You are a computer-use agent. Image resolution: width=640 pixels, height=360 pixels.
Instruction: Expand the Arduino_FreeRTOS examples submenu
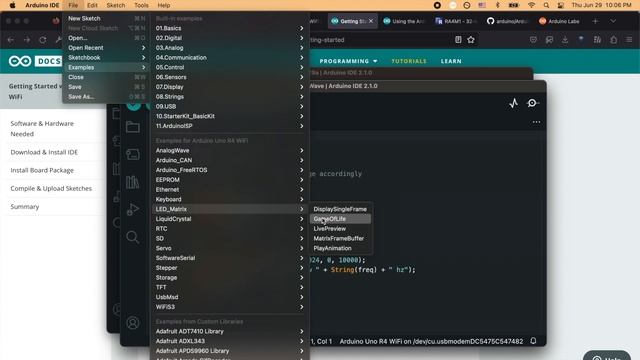click(x=229, y=170)
